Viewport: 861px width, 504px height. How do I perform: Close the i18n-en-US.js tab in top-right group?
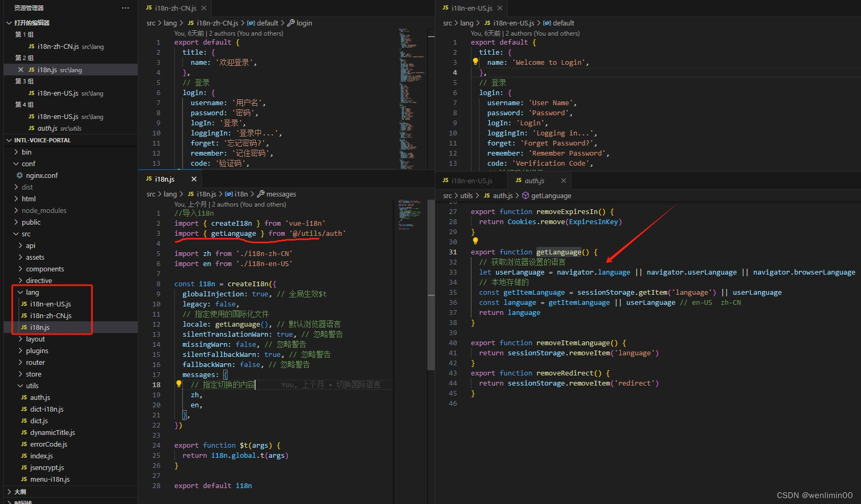click(x=500, y=8)
